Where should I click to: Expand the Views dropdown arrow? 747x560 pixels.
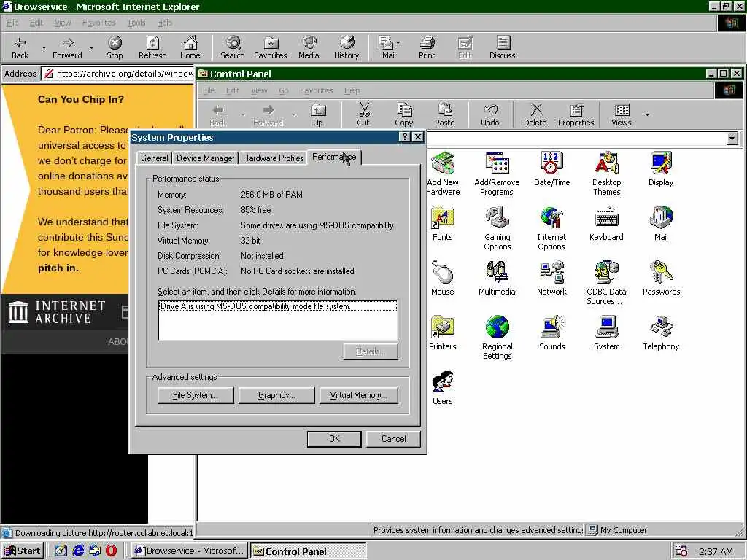point(647,114)
